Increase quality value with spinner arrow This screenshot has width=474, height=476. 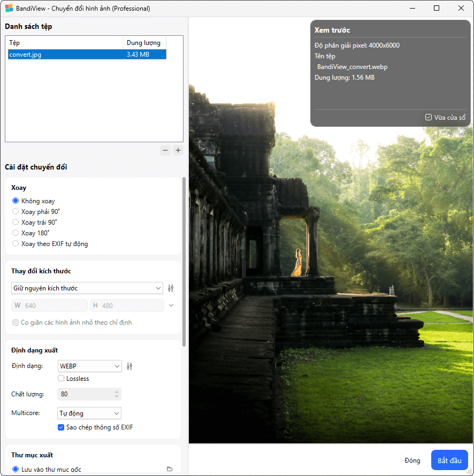(117, 391)
